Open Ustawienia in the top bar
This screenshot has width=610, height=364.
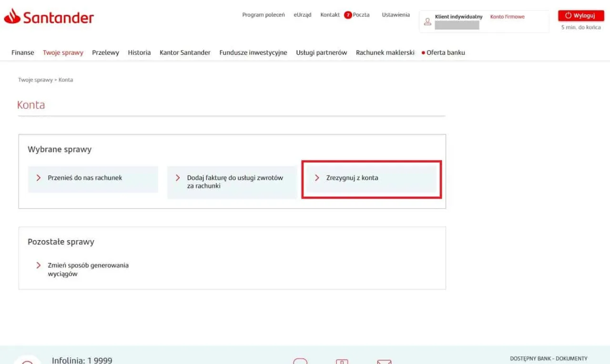[396, 15]
